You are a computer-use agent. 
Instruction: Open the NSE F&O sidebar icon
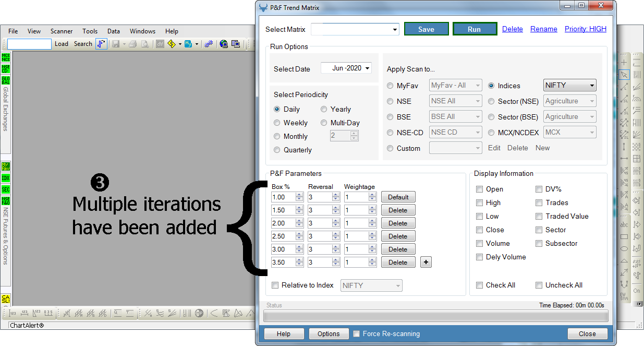click(6, 201)
